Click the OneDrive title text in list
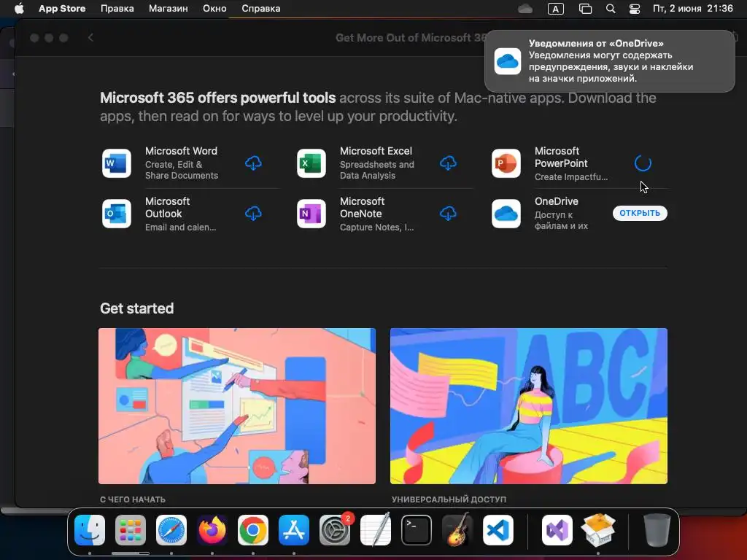 pyautogui.click(x=557, y=201)
